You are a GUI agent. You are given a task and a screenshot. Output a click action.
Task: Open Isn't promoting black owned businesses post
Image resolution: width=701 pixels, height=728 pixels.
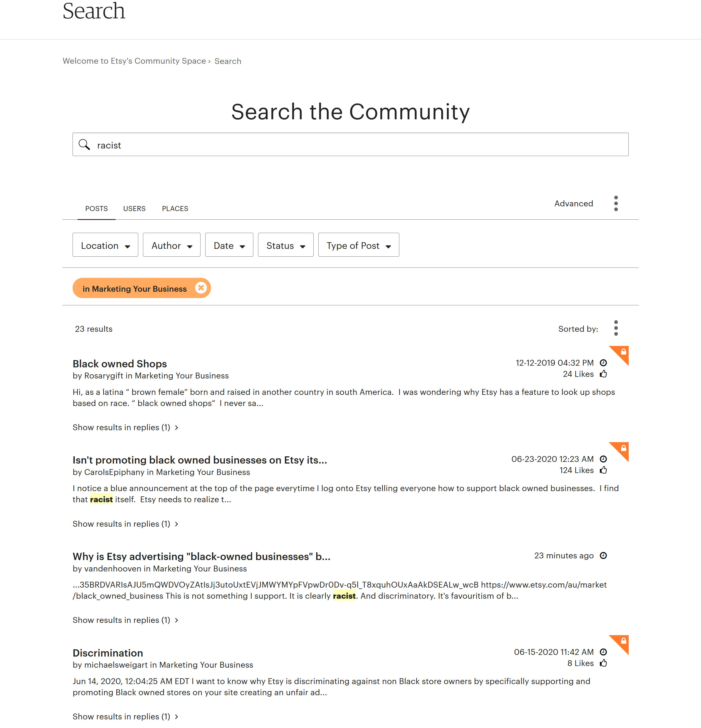[x=200, y=460]
